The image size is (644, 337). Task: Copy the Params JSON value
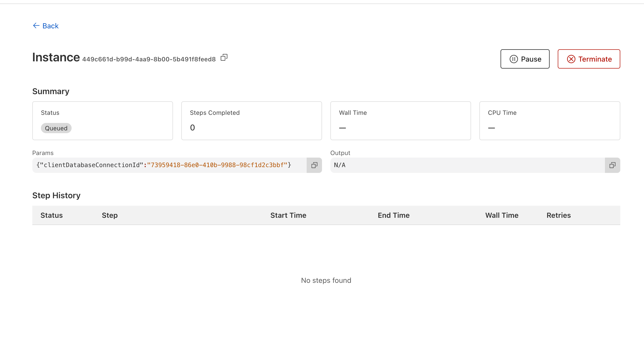[314, 165]
